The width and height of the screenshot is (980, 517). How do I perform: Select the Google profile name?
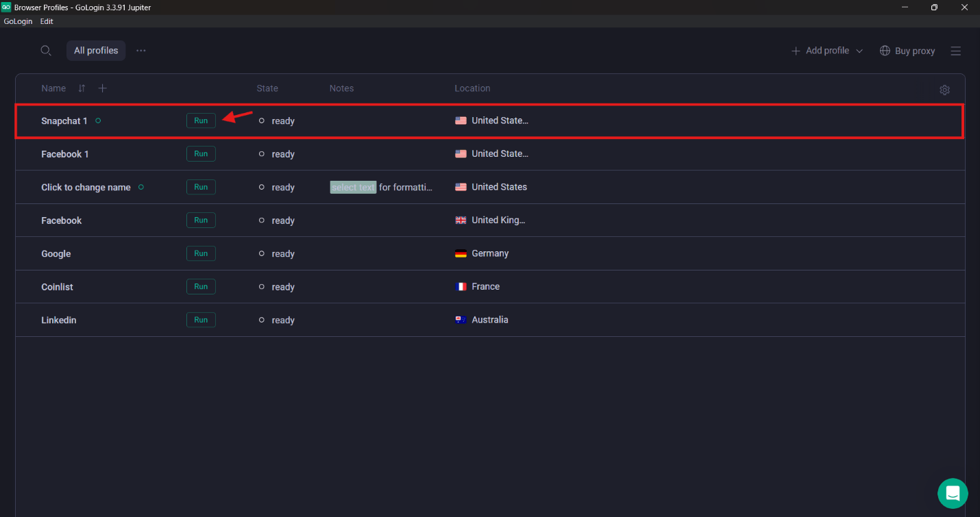[56, 253]
